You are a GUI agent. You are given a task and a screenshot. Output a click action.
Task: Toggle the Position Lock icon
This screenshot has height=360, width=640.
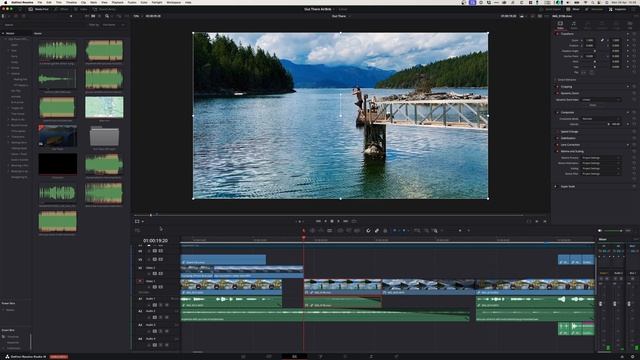[385, 231]
